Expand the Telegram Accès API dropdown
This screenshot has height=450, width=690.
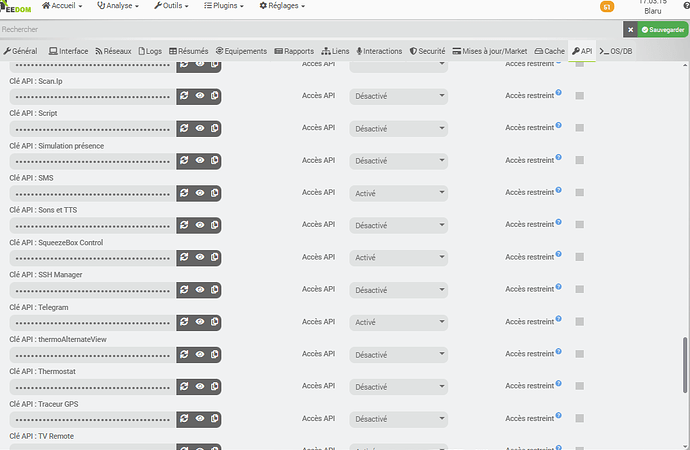[x=398, y=322]
